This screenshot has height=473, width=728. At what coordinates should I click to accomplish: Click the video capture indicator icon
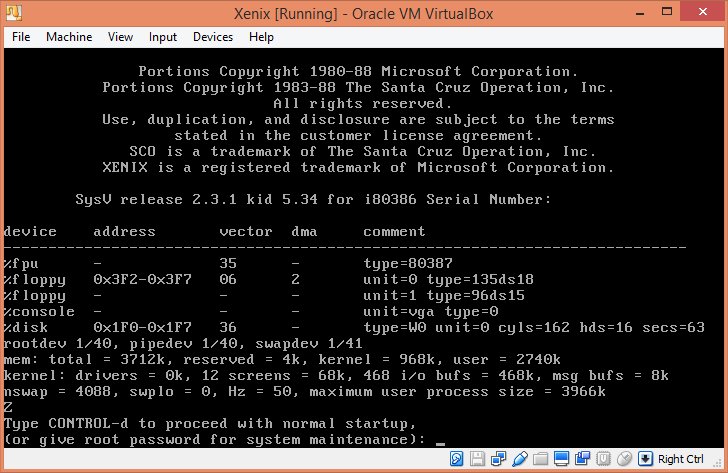tap(582, 459)
